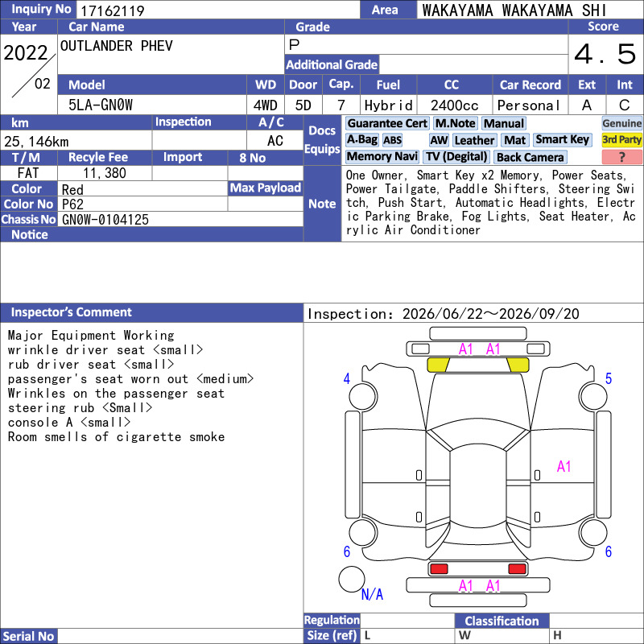This screenshot has height=644, width=644.
Task: Select the AW equipment badge
Action: click(439, 140)
